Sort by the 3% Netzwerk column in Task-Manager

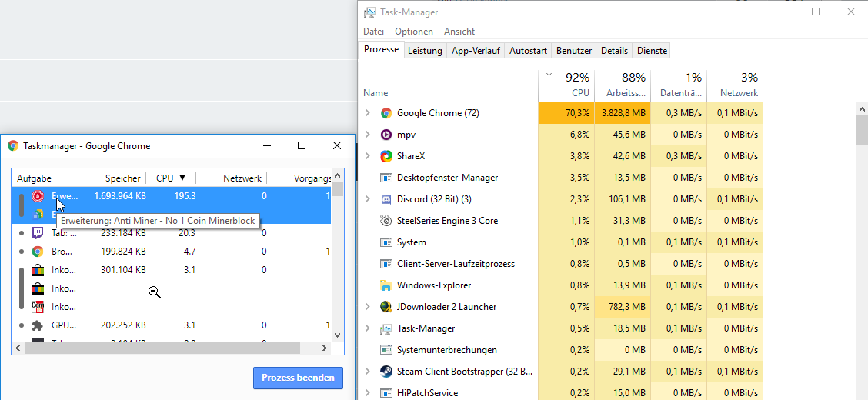(735, 85)
